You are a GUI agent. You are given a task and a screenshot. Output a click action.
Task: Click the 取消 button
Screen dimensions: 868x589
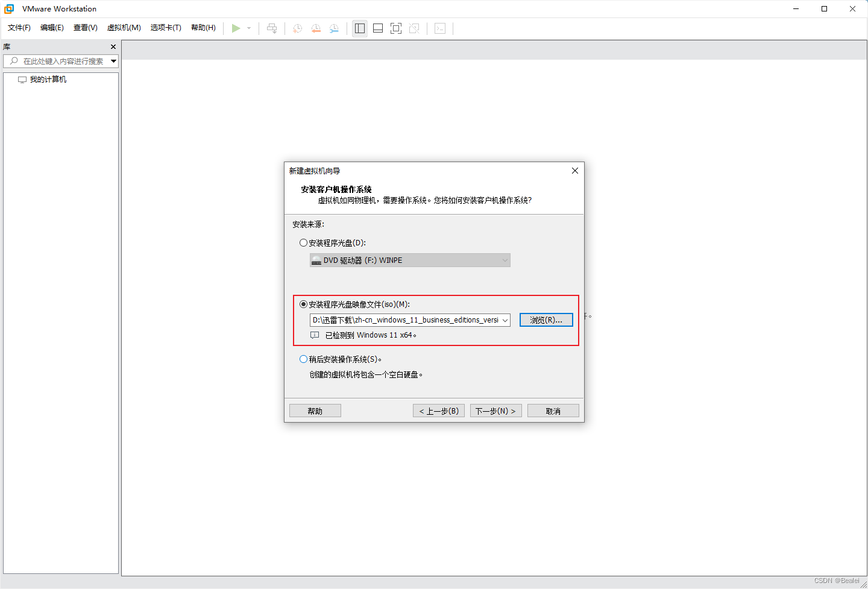553,411
